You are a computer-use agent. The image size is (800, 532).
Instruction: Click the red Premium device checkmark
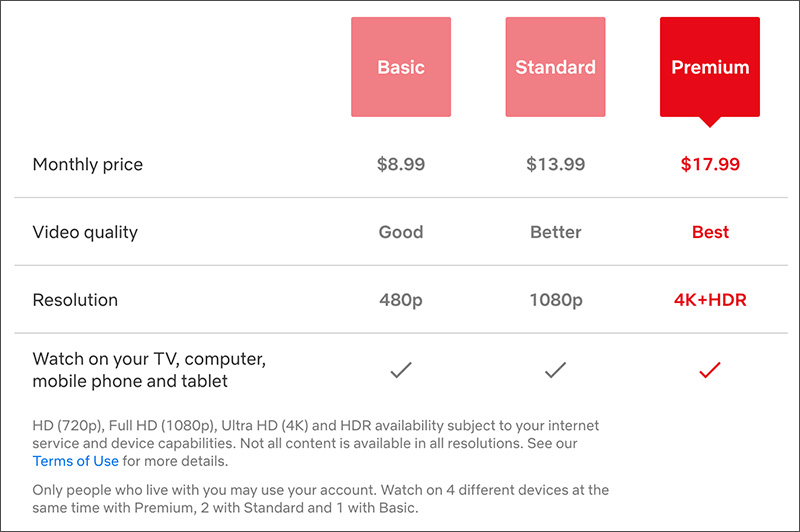tap(710, 370)
